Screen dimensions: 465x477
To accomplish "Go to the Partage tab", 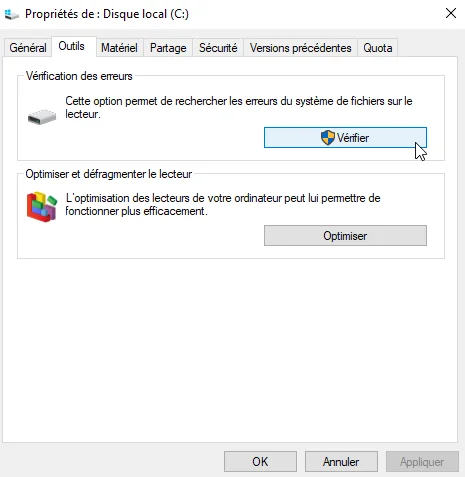I will click(x=168, y=48).
